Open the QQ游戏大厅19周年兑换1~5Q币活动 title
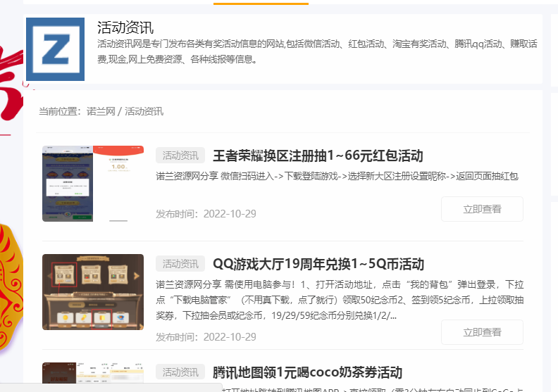 click(x=318, y=264)
